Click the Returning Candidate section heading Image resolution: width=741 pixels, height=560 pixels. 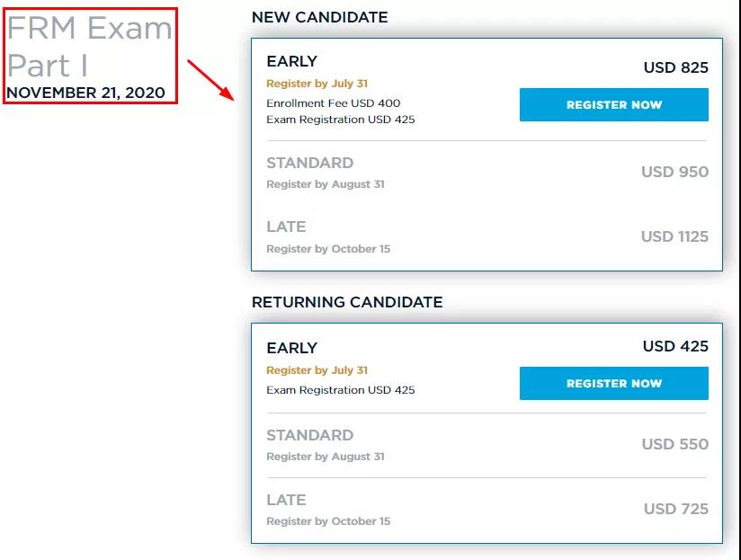347,302
